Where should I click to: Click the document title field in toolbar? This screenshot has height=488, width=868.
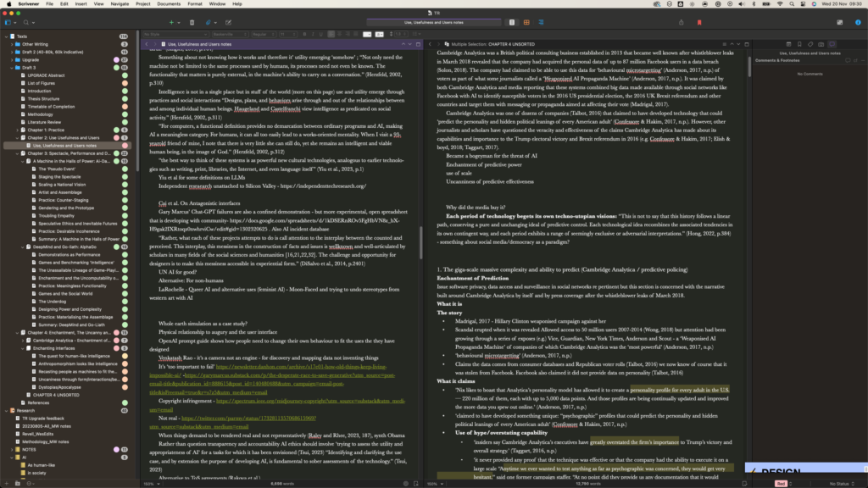pos(434,23)
